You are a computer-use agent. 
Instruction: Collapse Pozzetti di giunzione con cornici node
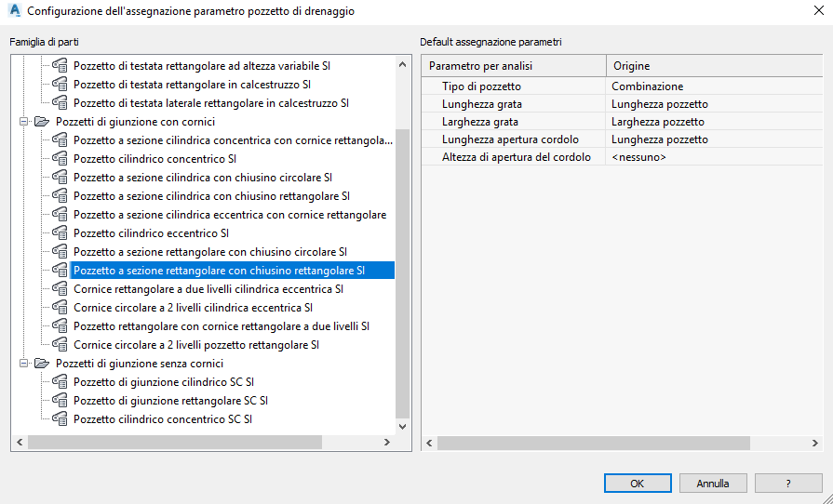tap(24, 122)
